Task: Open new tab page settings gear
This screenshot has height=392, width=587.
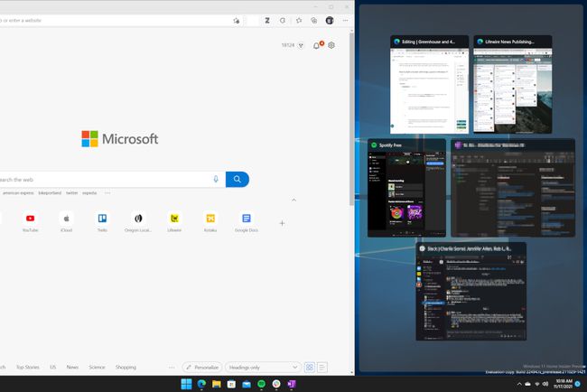Action: [x=331, y=45]
